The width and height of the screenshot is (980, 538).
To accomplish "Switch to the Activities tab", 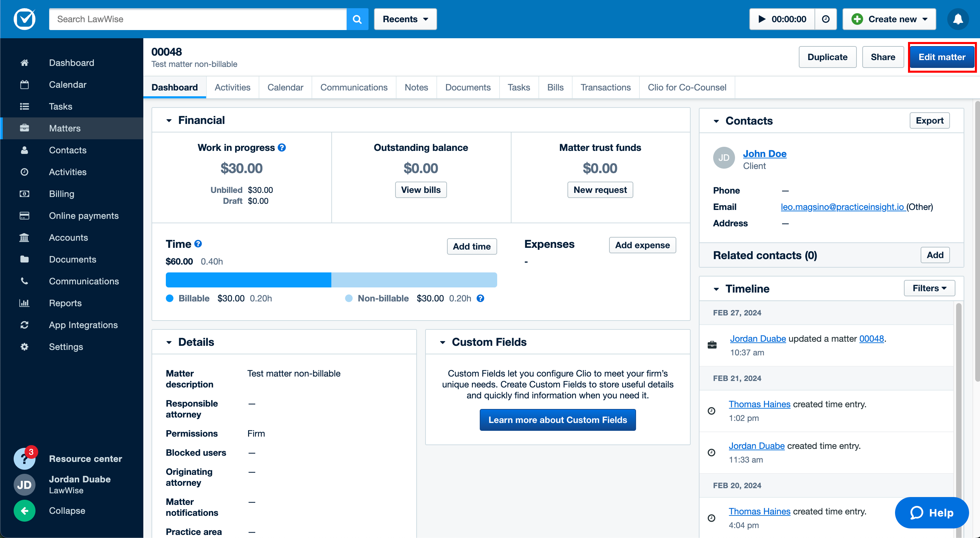I will coord(232,87).
